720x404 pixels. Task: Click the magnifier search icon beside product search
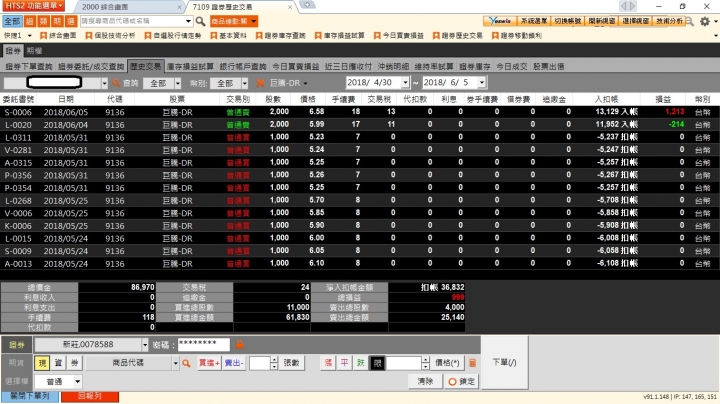[200, 21]
